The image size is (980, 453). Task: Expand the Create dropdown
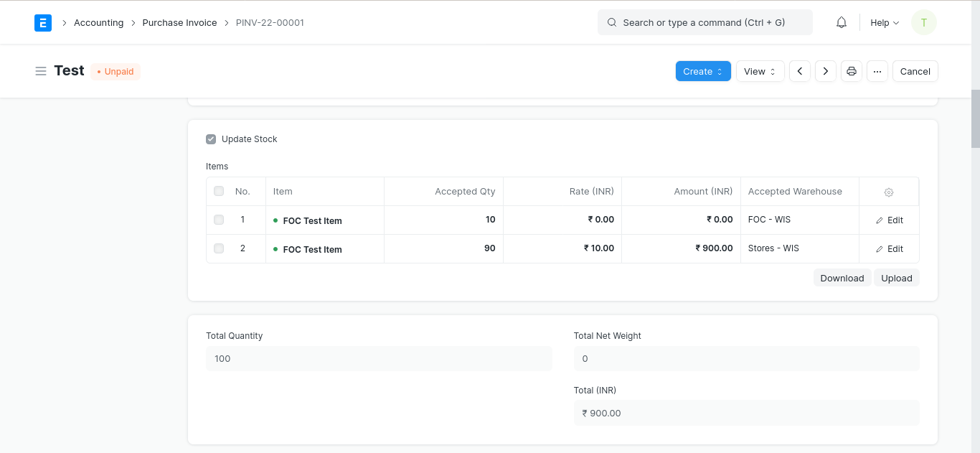point(703,71)
